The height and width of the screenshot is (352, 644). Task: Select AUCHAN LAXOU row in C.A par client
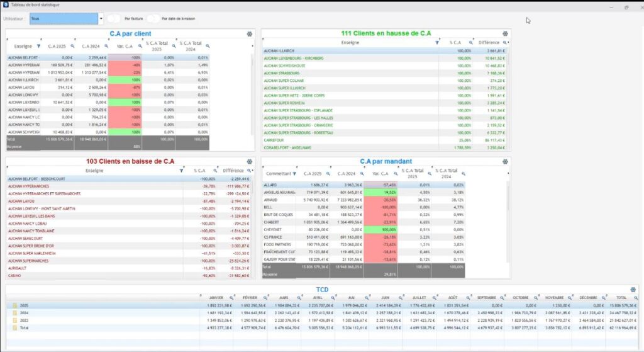coord(108,87)
